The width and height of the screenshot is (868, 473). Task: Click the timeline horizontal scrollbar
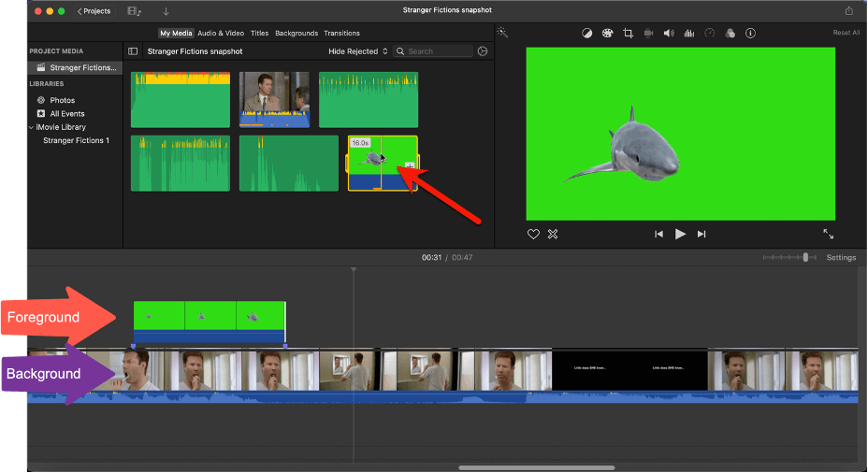(536, 468)
